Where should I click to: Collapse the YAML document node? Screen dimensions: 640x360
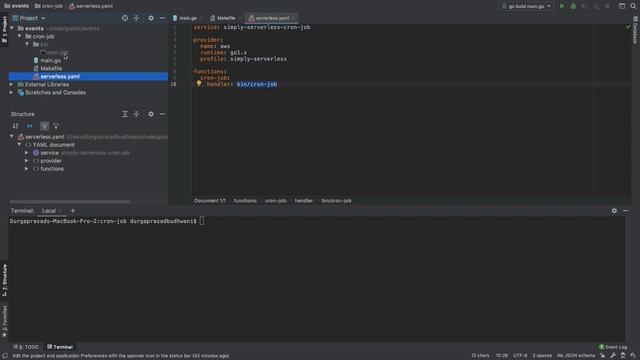pos(19,145)
